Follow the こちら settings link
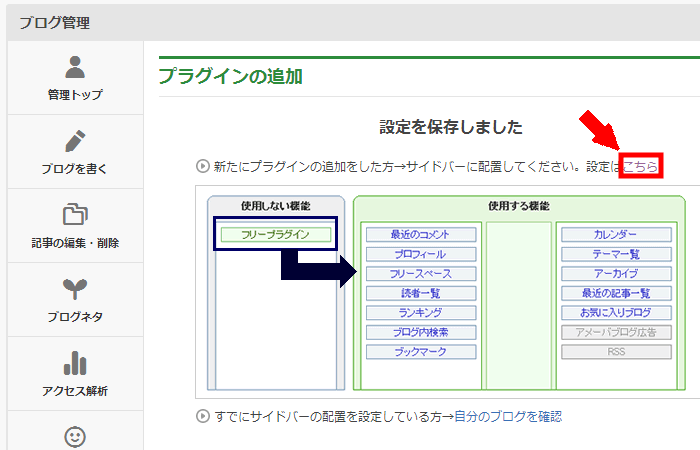 (x=641, y=167)
